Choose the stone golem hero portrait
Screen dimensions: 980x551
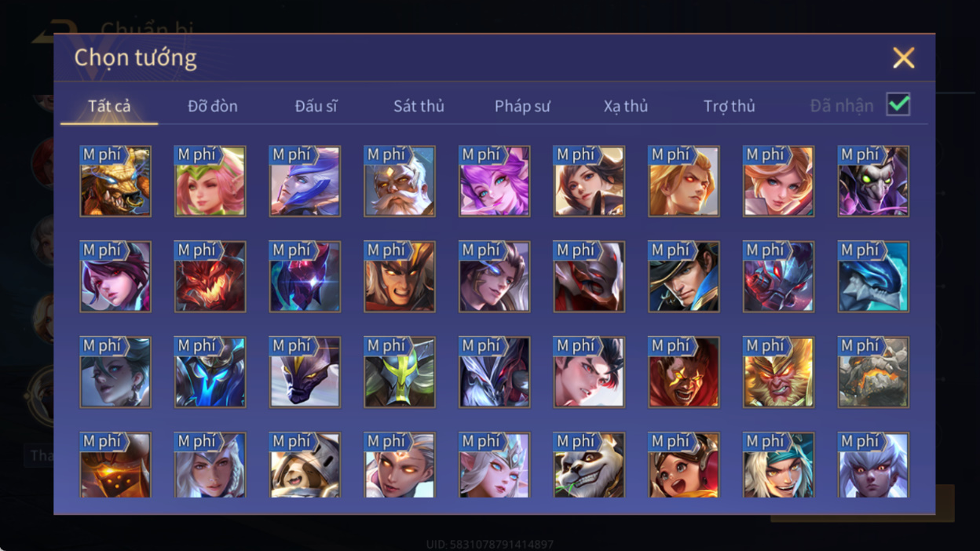(873, 373)
